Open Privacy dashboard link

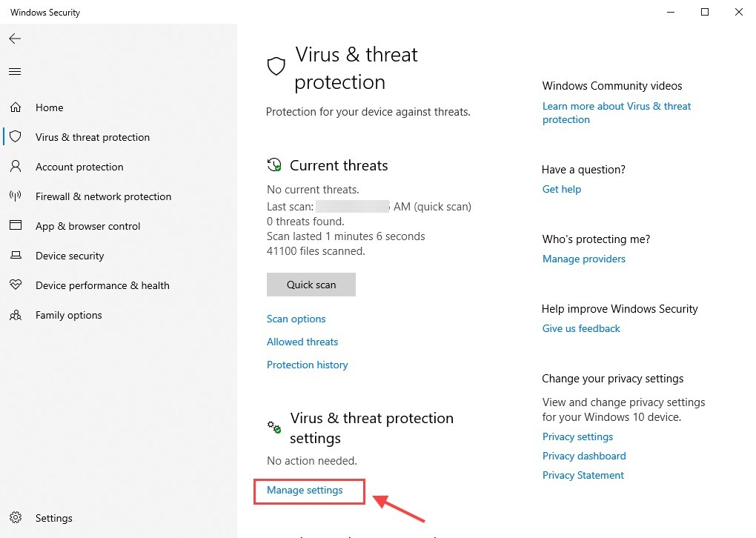coord(583,456)
